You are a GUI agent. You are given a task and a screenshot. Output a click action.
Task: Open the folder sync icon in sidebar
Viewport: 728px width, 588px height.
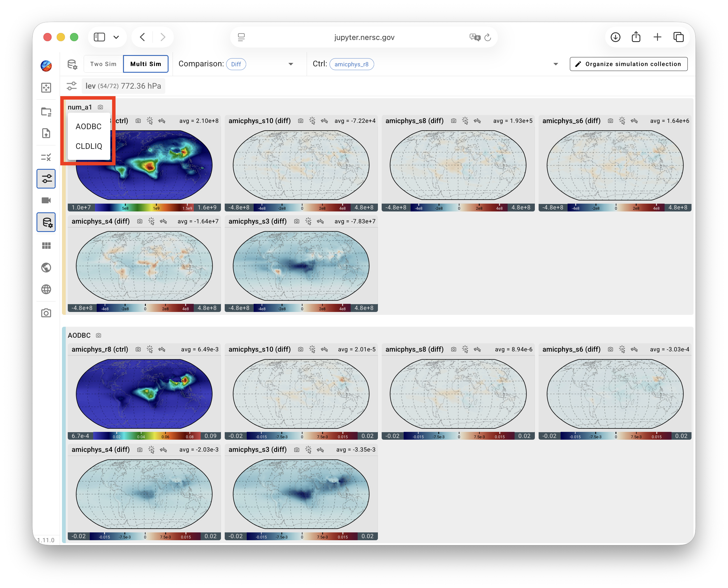click(46, 112)
